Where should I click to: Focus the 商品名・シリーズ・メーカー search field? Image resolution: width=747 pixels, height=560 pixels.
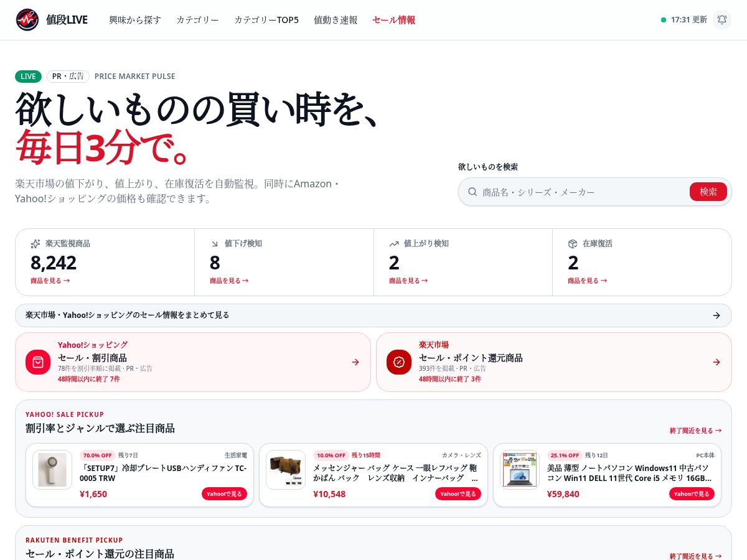[x=583, y=192]
